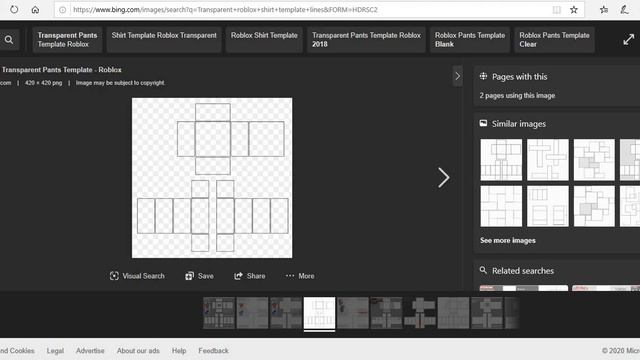The height and width of the screenshot is (360, 640).
Task: Open fifth filmstrip thumbnail after selected one
Action: point(353,313)
